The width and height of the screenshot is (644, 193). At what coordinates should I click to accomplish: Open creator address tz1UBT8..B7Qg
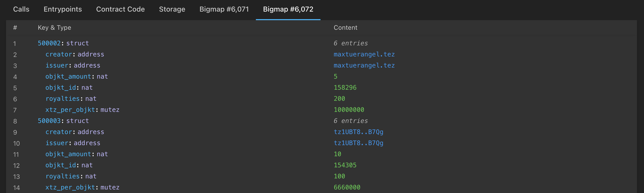pyautogui.click(x=358, y=132)
